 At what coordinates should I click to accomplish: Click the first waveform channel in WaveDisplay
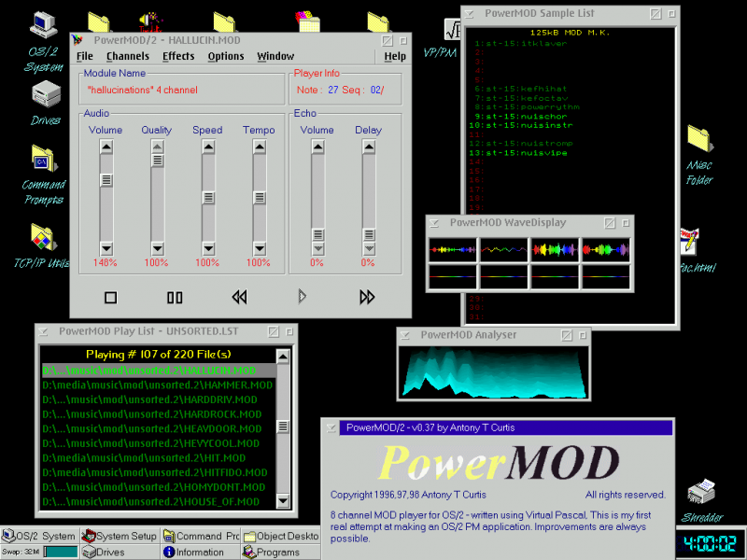453,249
